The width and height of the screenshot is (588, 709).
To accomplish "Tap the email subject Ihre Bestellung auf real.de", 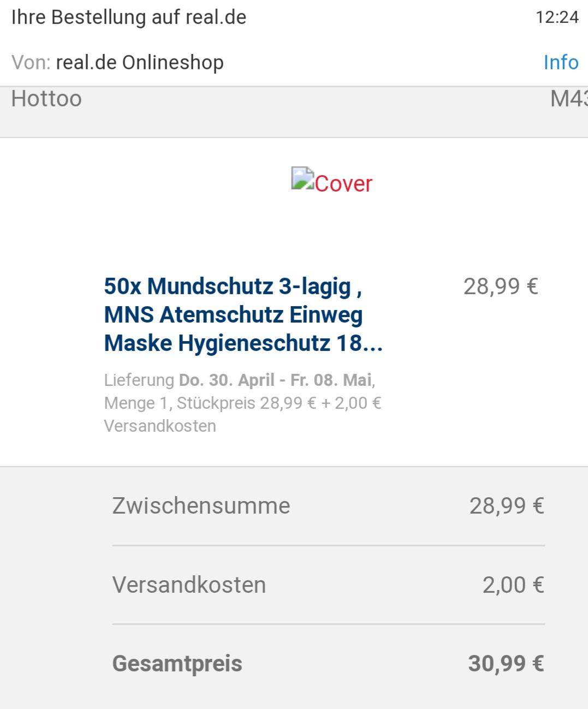I will [x=129, y=17].
